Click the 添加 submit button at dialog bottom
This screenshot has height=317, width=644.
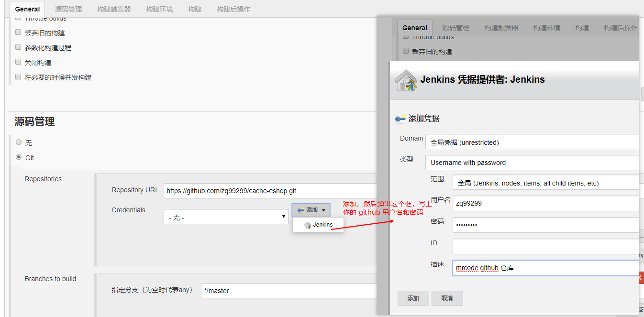pyautogui.click(x=413, y=298)
